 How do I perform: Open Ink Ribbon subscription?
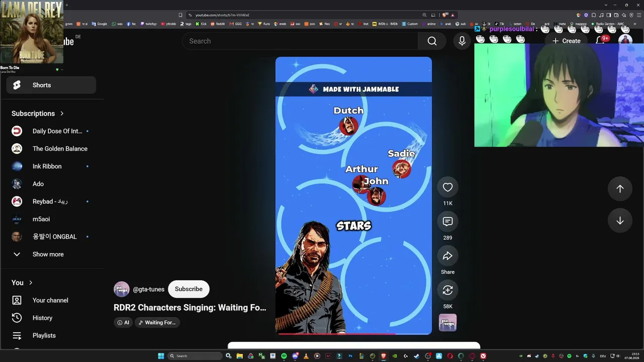(51, 166)
